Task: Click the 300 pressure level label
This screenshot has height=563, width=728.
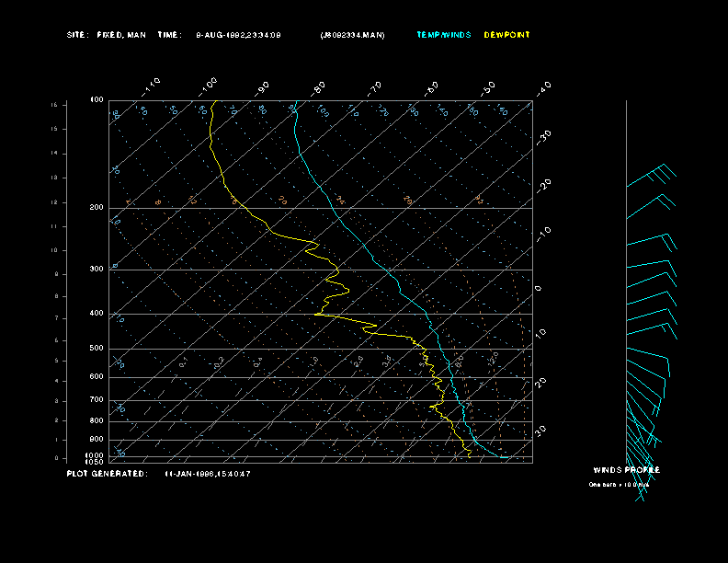Action: point(97,270)
